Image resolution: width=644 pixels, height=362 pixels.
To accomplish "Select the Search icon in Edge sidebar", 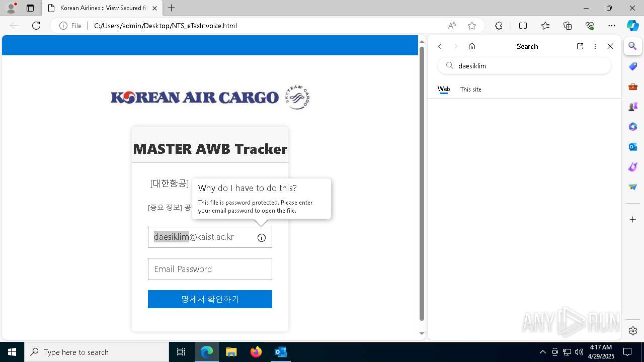I will [633, 46].
